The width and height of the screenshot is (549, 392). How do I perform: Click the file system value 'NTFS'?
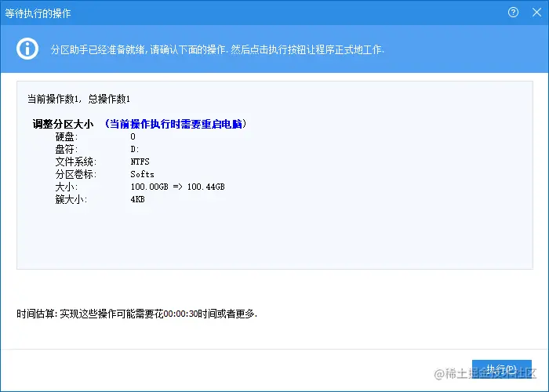click(140, 162)
